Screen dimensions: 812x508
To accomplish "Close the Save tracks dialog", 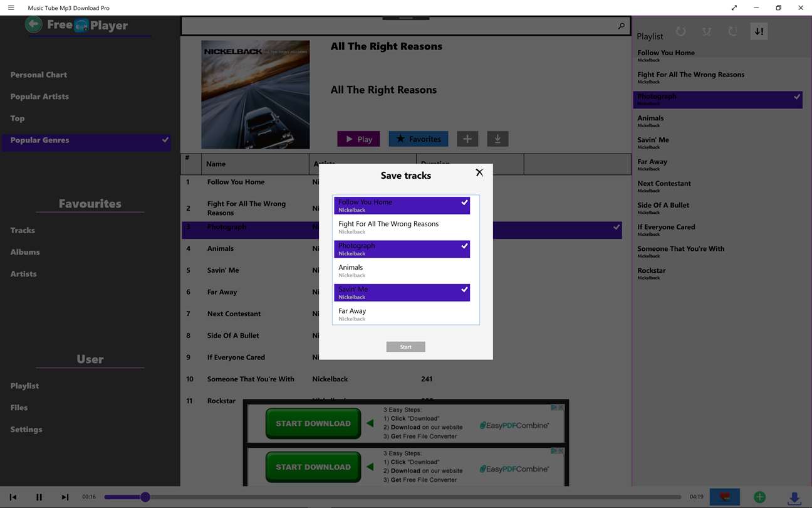I will pyautogui.click(x=479, y=172).
